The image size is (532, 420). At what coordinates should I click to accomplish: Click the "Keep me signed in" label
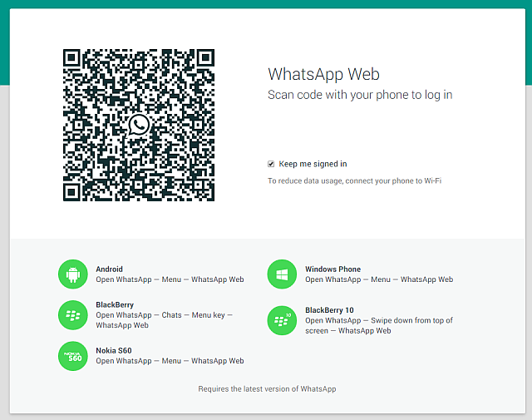tap(313, 164)
